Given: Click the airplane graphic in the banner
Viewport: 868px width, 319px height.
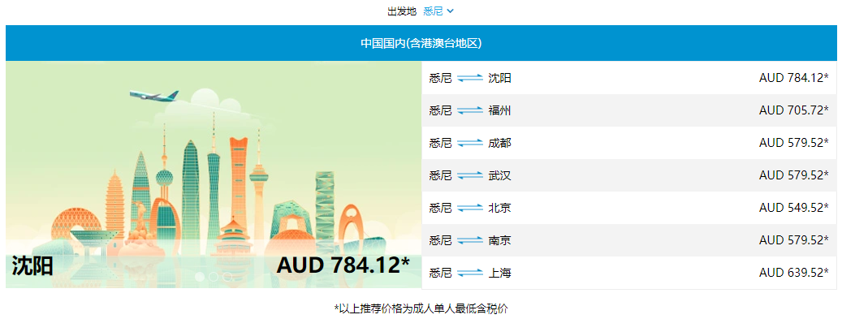Looking at the screenshot, I should tap(154, 96).
